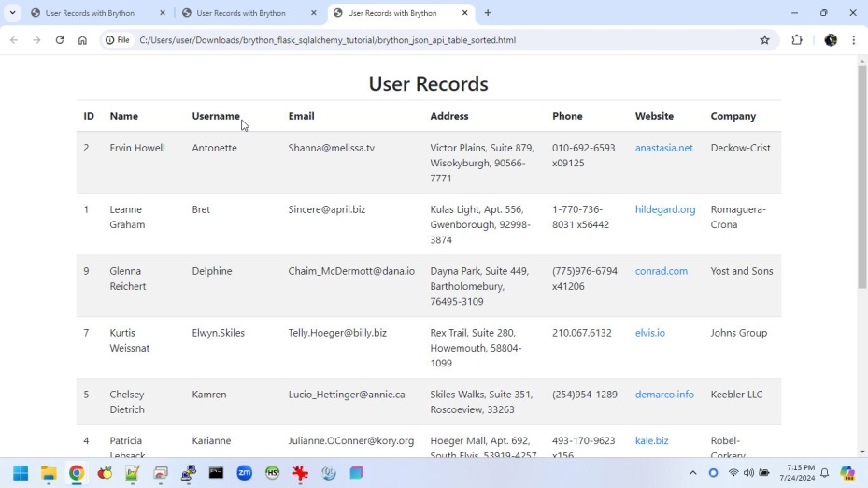Click the browser profile avatar icon
This screenshot has height=488, width=868.
[x=831, y=40]
